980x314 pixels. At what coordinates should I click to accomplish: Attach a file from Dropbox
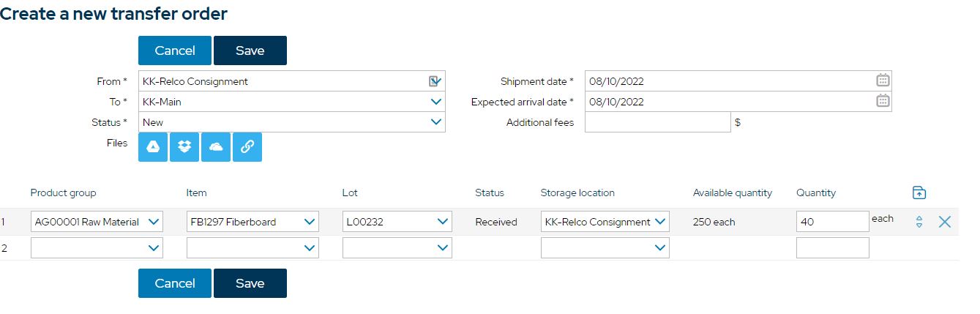[x=184, y=147]
